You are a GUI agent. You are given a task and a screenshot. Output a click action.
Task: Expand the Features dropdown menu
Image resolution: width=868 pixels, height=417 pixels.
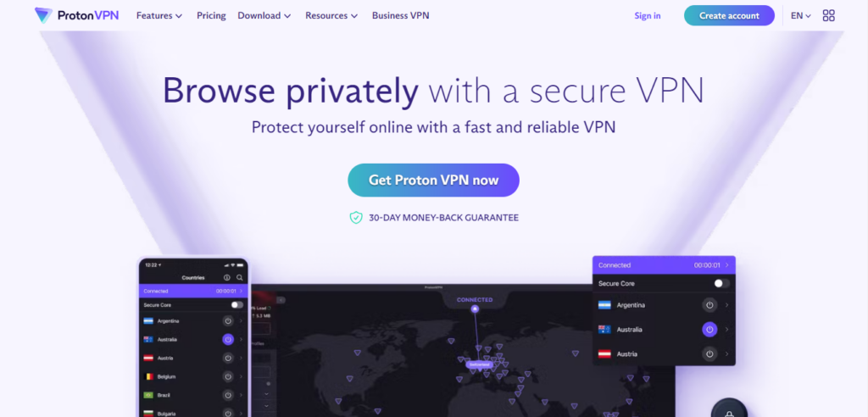(x=159, y=15)
